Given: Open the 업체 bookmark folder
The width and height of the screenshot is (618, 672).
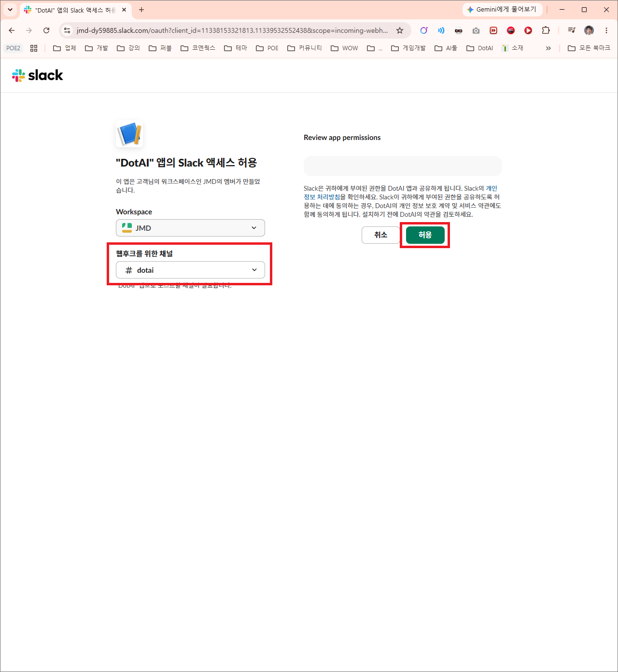Looking at the screenshot, I should pyautogui.click(x=65, y=48).
